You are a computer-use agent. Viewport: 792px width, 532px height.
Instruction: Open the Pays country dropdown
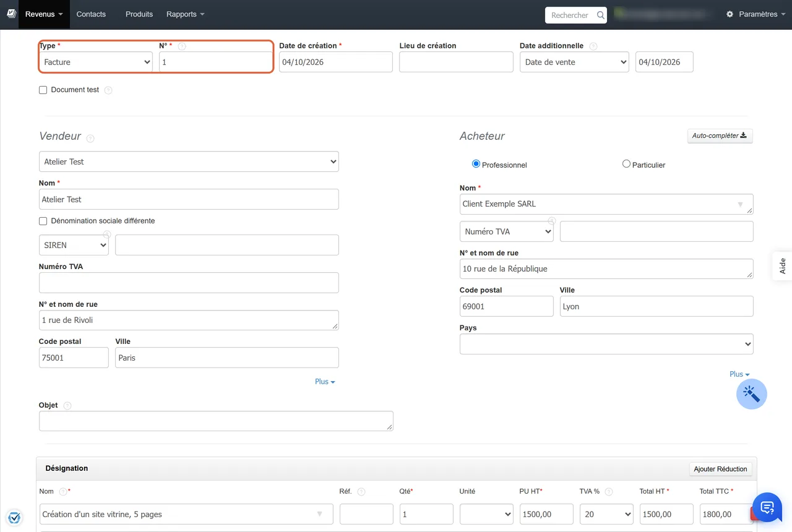pyautogui.click(x=606, y=344)
